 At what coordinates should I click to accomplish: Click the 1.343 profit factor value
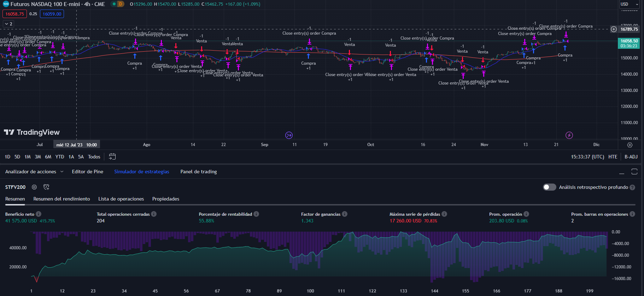click(307, 221)
